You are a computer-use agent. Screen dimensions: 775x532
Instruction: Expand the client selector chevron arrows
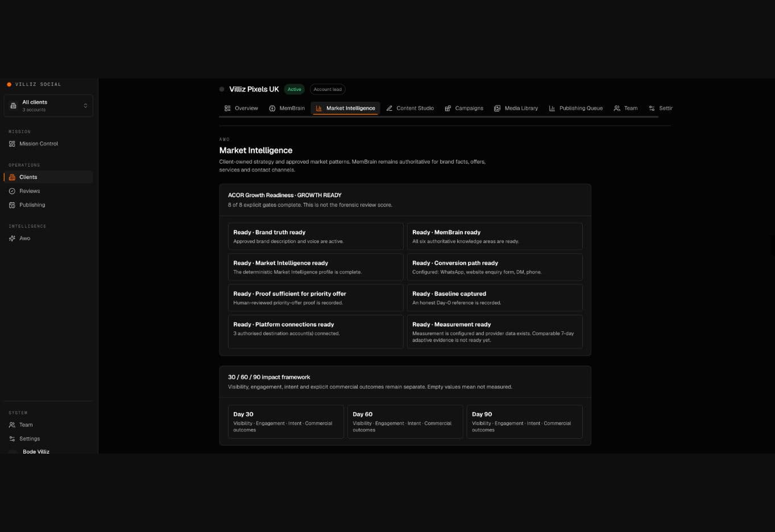[x=85, y=106]
